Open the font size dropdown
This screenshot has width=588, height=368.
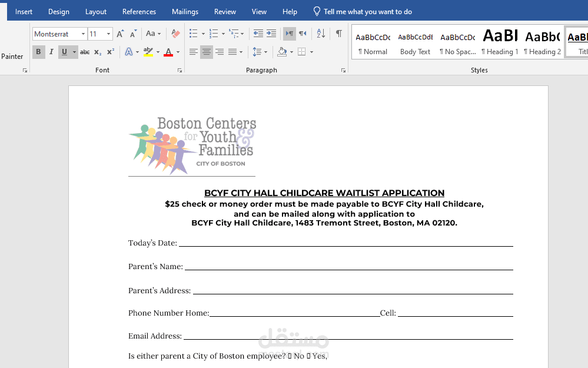(x=108, y=34)
